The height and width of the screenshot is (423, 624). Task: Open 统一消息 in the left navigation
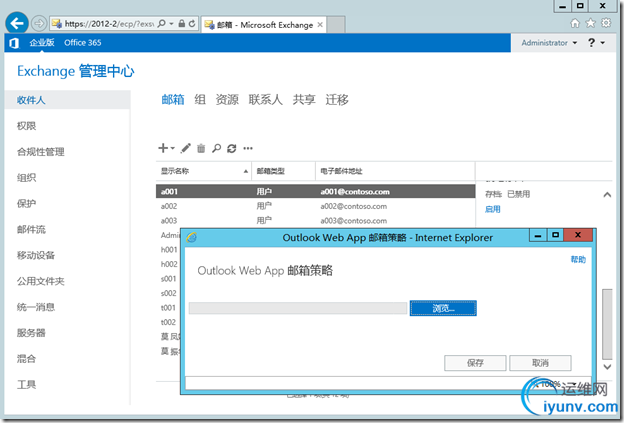(x=36, y=307)
